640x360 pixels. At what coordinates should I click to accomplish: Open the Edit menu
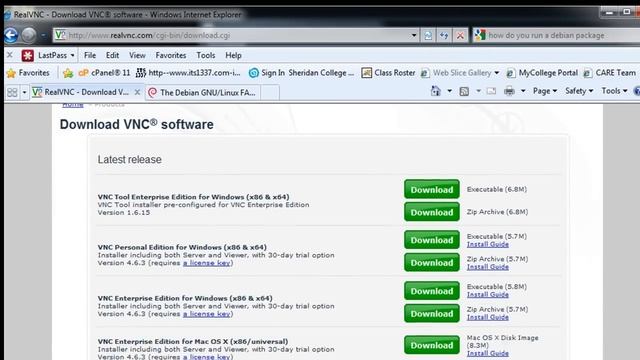[x=112, y=55]
